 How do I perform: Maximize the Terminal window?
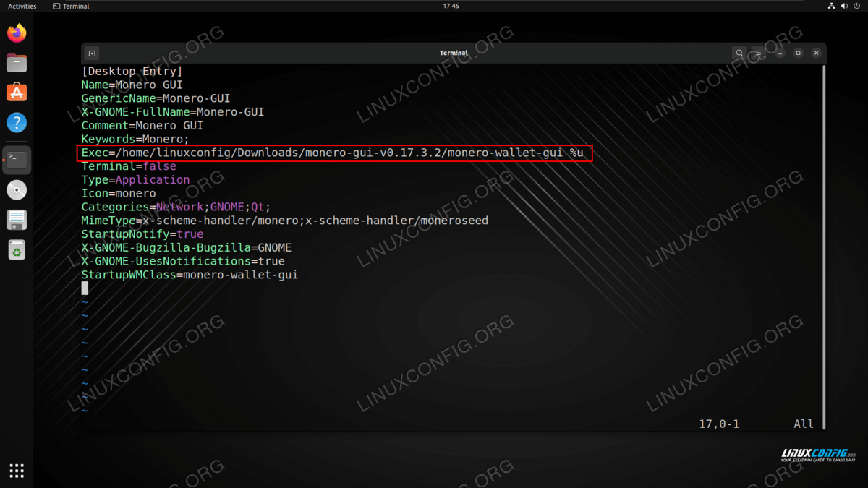pyautogui.click(x=799, y=53)
